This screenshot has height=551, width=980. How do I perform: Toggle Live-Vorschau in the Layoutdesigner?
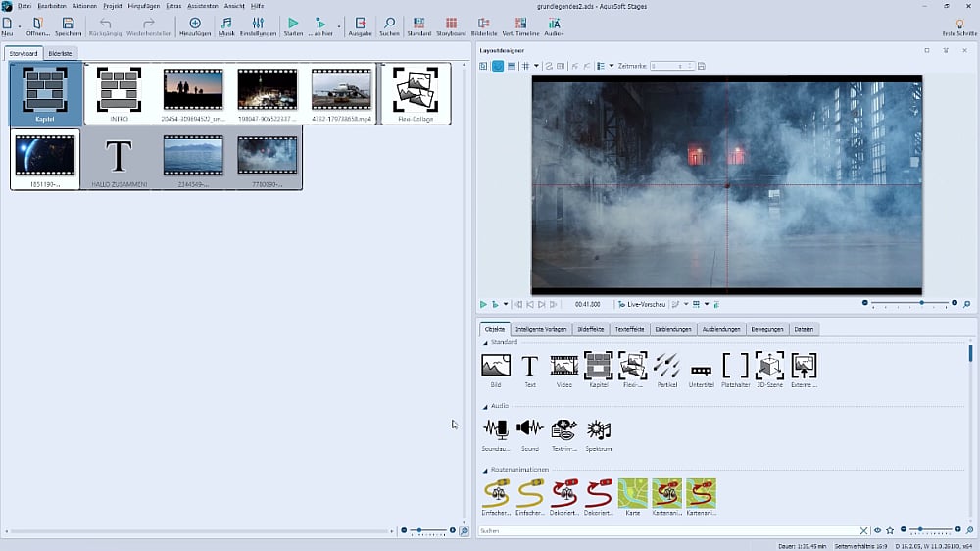642,304
